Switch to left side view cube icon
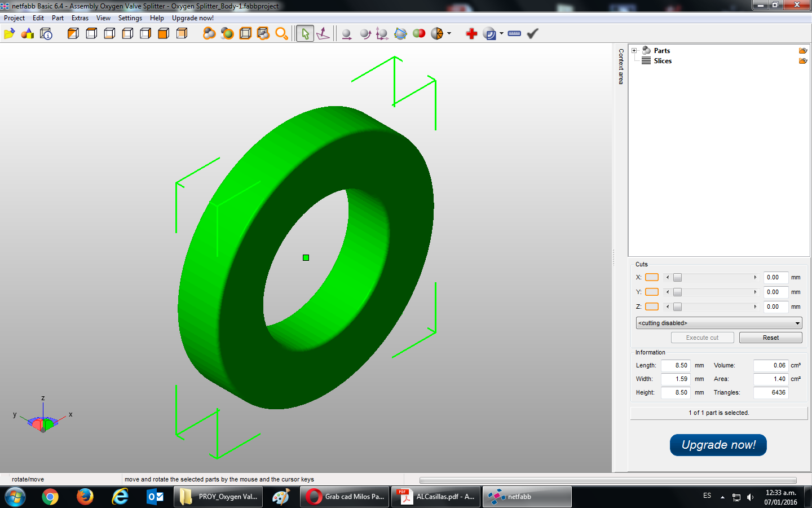Image resolution: width=812 pixels, height=508 pixels. click(127, 34)
